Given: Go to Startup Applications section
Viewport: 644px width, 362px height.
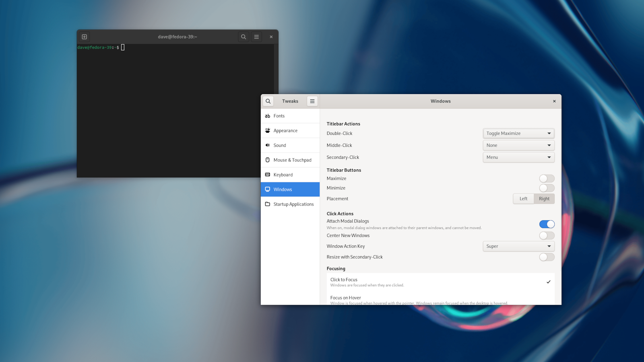Looking at the screenshot, I should coord(290,204).
